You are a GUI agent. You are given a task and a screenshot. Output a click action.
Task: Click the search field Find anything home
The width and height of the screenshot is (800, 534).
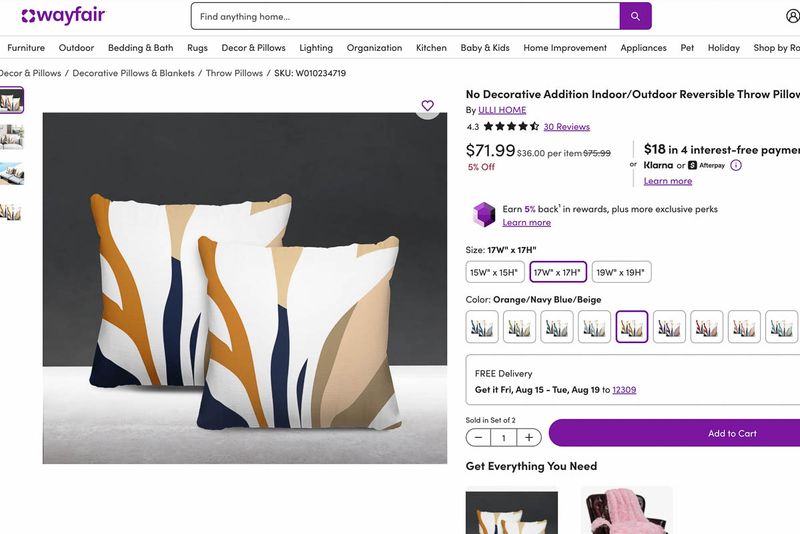(x=406, y=16)
